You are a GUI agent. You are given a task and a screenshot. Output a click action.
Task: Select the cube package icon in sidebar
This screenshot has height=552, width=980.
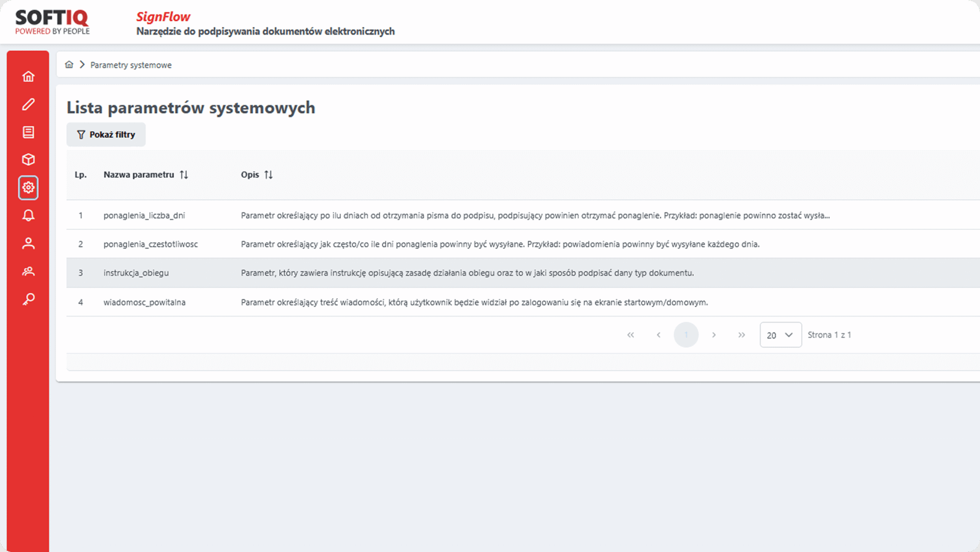(29, 159)
